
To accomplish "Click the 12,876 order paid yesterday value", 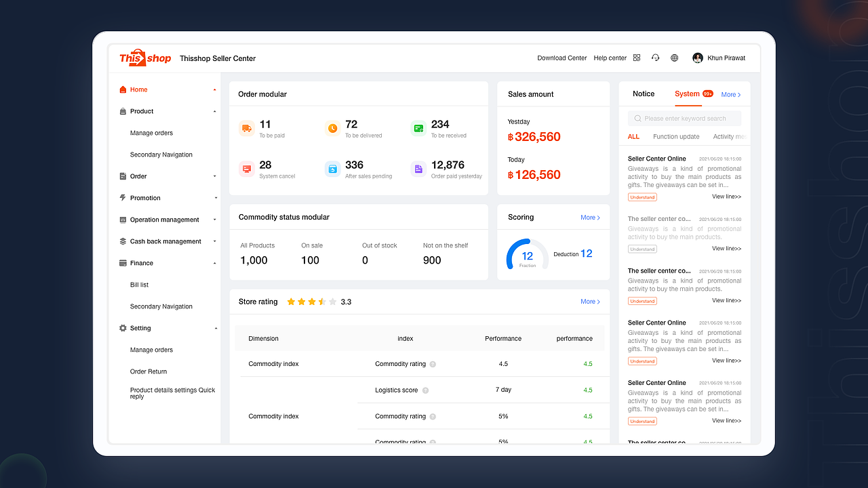I will pos(448,165).
